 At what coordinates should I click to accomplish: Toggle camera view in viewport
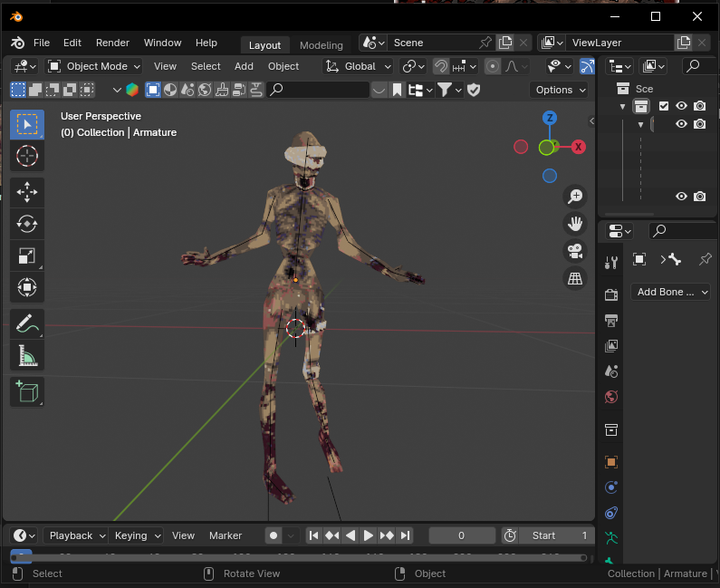click(x=575, y=251)
